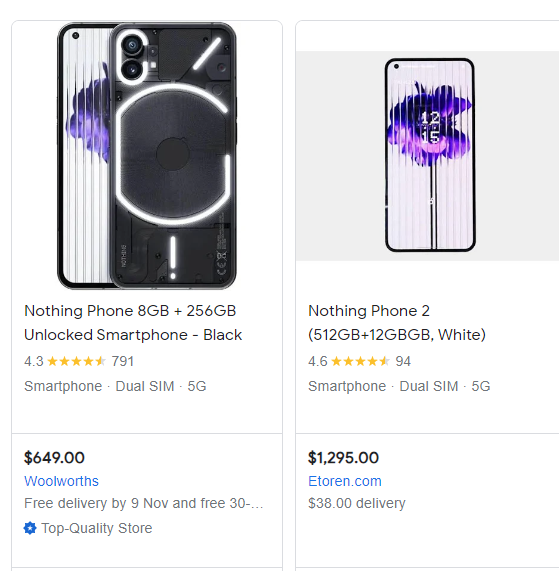The width and height of the screenshot is (559, 571).
Task: Open the black Nothing Phone product image
Action: pyautogui.click(x=147, y=156)
